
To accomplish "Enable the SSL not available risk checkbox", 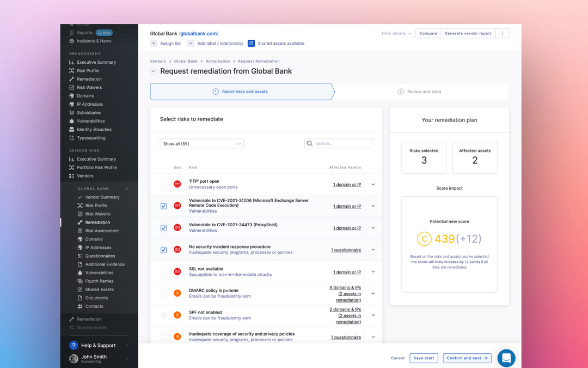I will click(x=163, y=272).
